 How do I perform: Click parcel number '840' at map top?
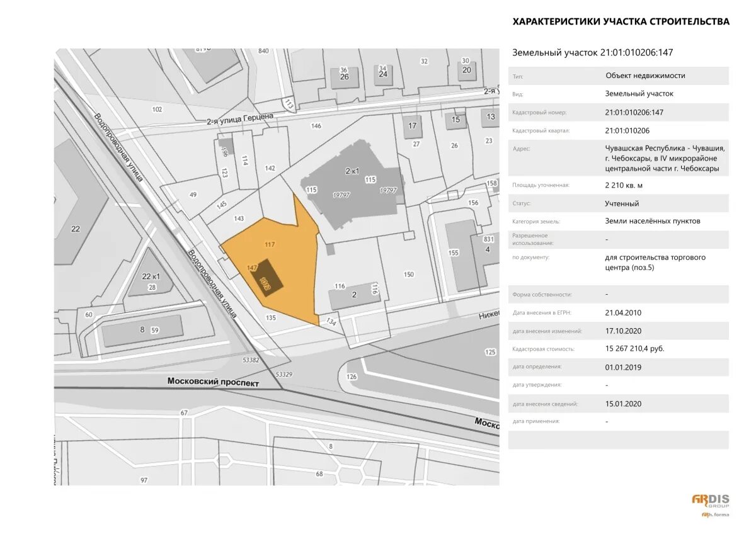(x=263, y=51)
